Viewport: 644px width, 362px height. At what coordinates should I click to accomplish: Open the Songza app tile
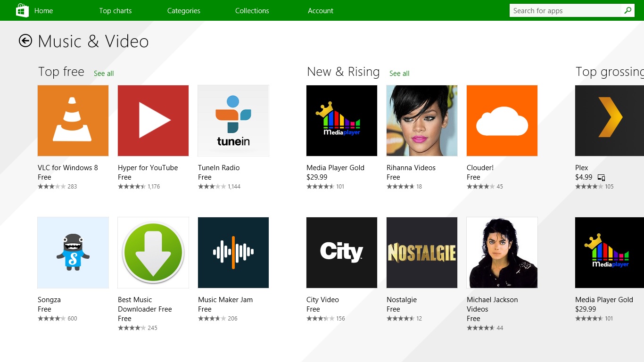[x=73, y=253]
